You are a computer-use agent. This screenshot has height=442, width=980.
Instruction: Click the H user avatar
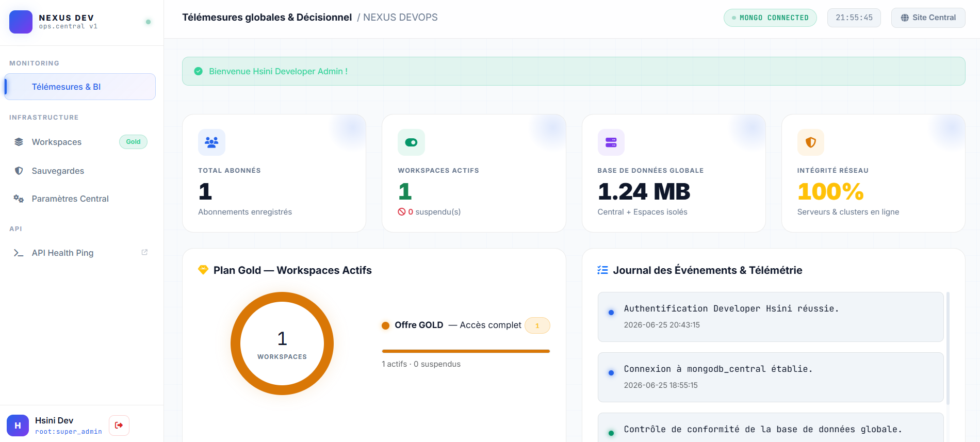(18, 425)
